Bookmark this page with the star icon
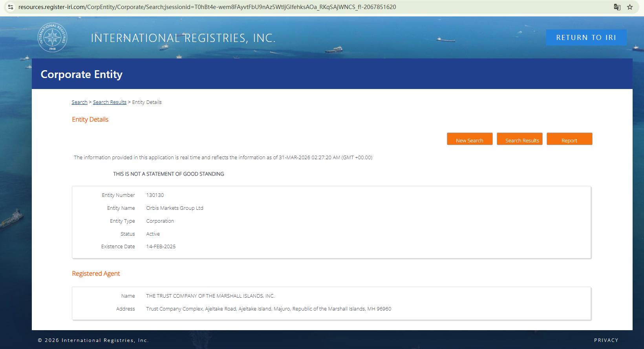 point(630,7)
